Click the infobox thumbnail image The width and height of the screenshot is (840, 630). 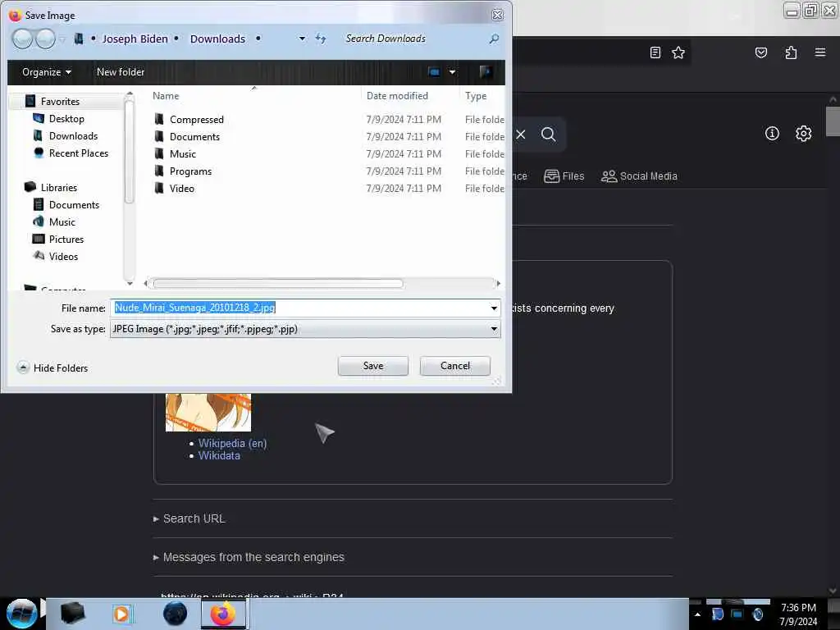pyautogui.click(x=208, y=413)
